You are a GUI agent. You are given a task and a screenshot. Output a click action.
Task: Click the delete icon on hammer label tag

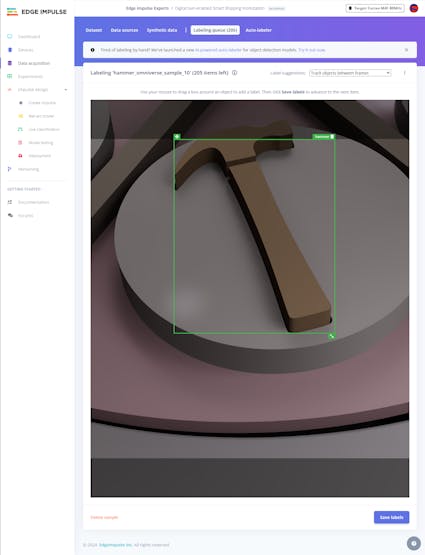click(332, 137)
